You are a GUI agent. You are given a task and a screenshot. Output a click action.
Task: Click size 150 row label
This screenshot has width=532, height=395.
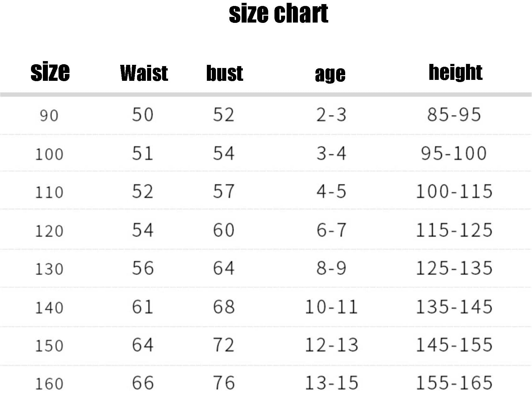(49, 346)
